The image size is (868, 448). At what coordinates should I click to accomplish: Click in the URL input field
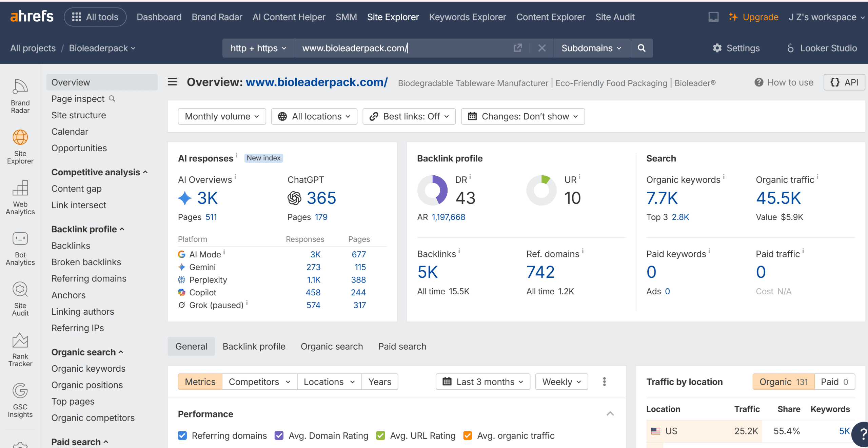(x=403, y=48)
